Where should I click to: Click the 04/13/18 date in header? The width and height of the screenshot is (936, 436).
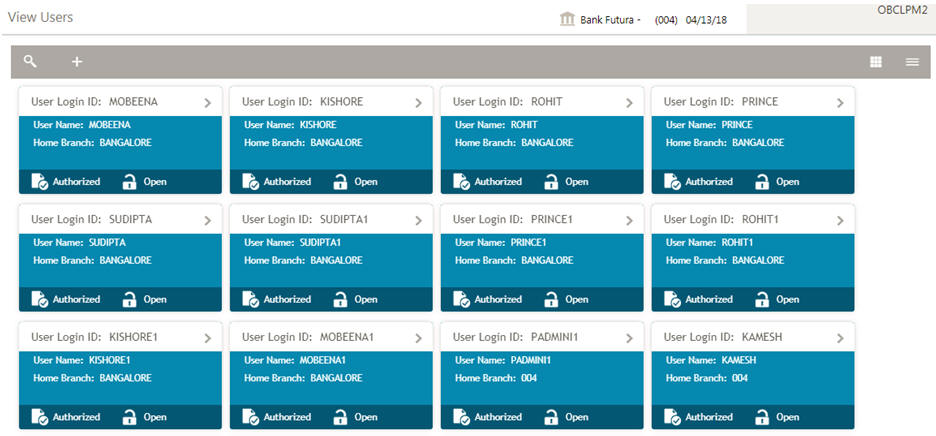[x=706, y=20]
